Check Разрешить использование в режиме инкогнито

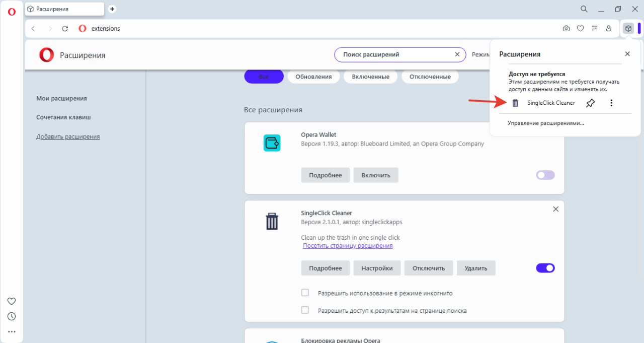point(305,293)
